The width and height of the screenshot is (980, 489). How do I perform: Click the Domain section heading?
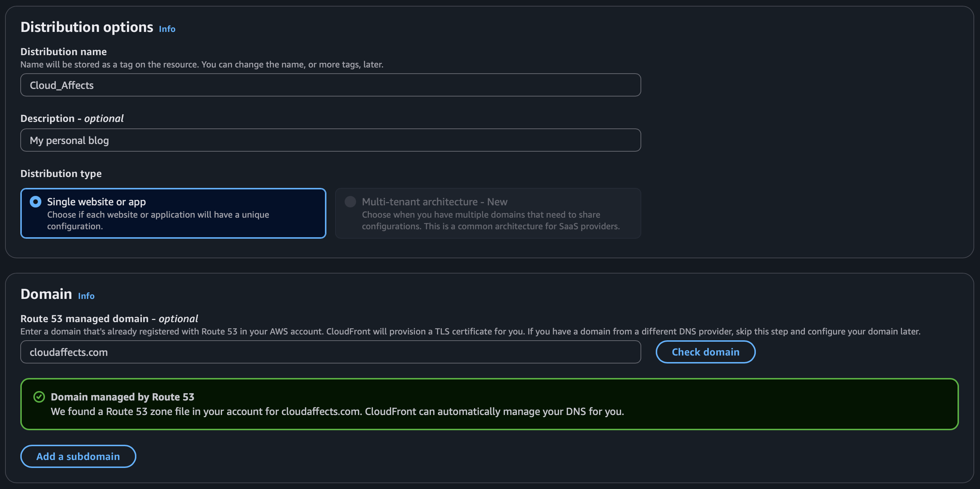click(46, 294)
